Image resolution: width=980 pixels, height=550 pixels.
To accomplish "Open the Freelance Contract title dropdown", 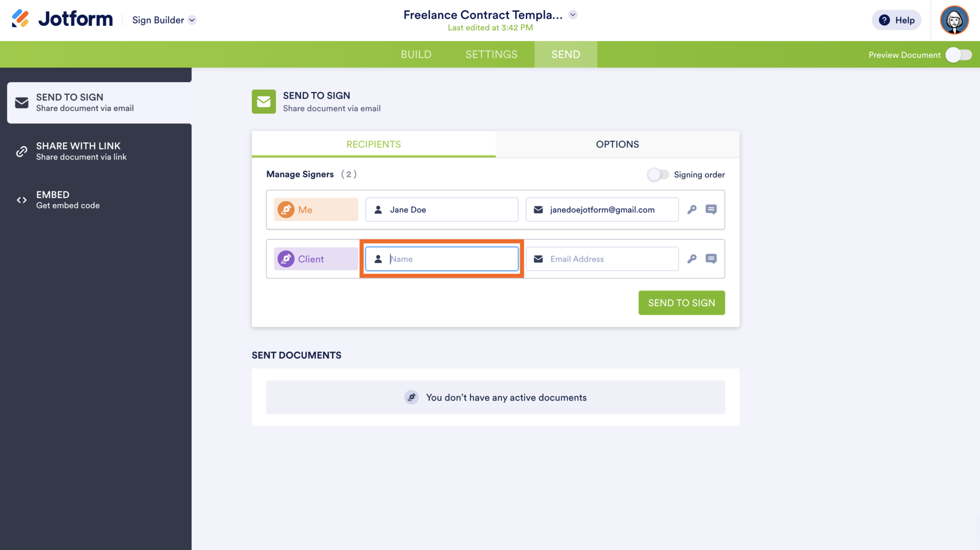I will click(573, 14).
